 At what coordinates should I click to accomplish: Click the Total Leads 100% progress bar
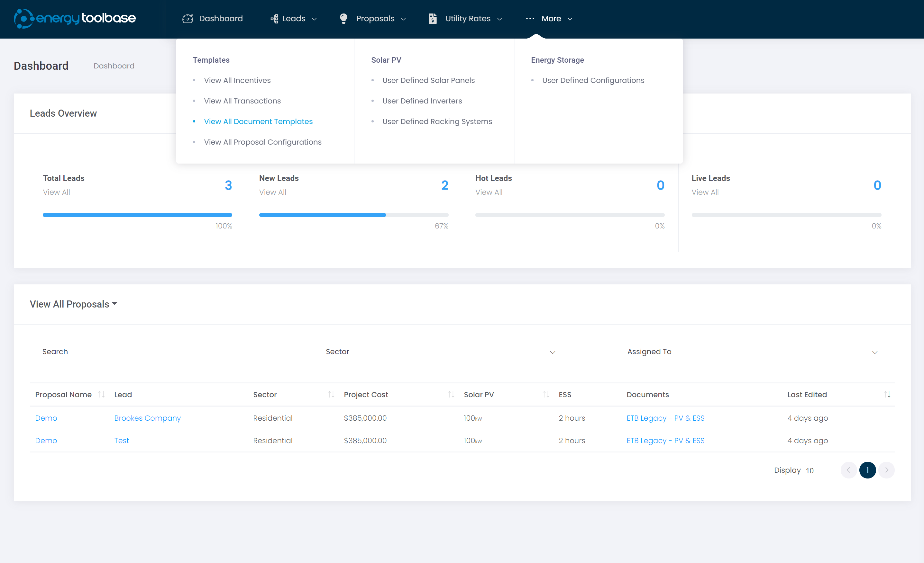(x=137, y=215)
